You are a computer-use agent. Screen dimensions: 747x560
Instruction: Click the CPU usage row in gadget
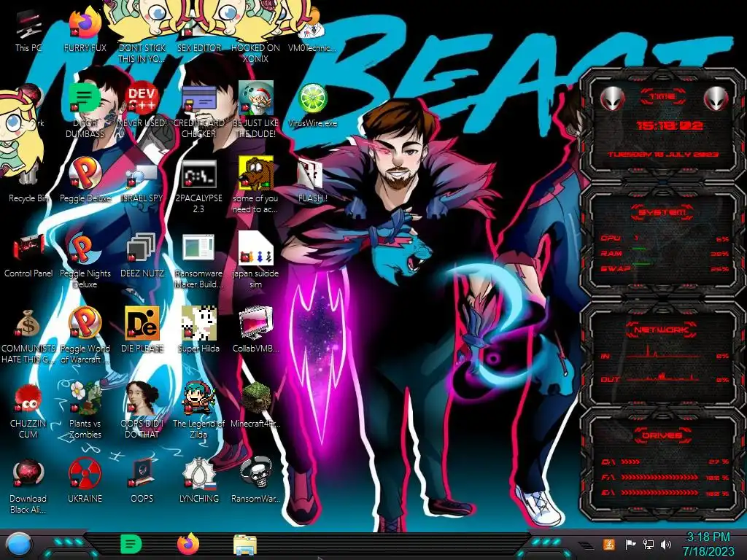point(665,238)
